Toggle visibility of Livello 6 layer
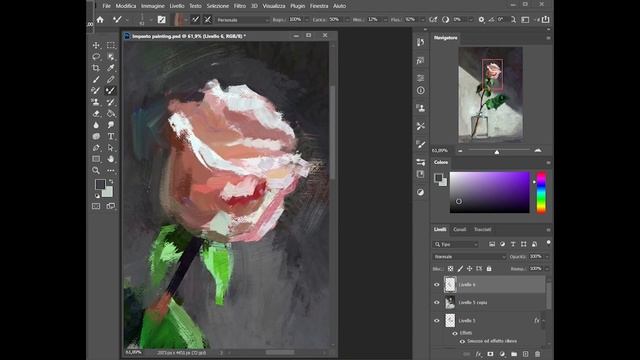 [436, 285]
